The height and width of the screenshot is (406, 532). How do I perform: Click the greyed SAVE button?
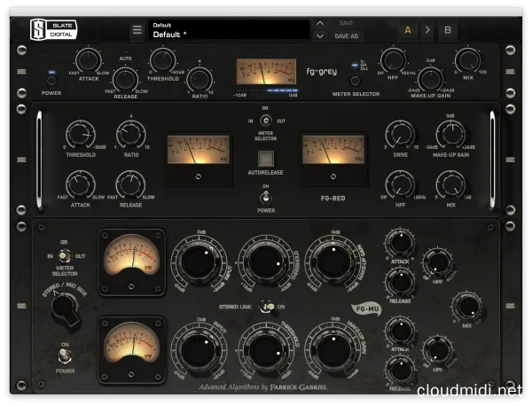click(x=346, y=23)
